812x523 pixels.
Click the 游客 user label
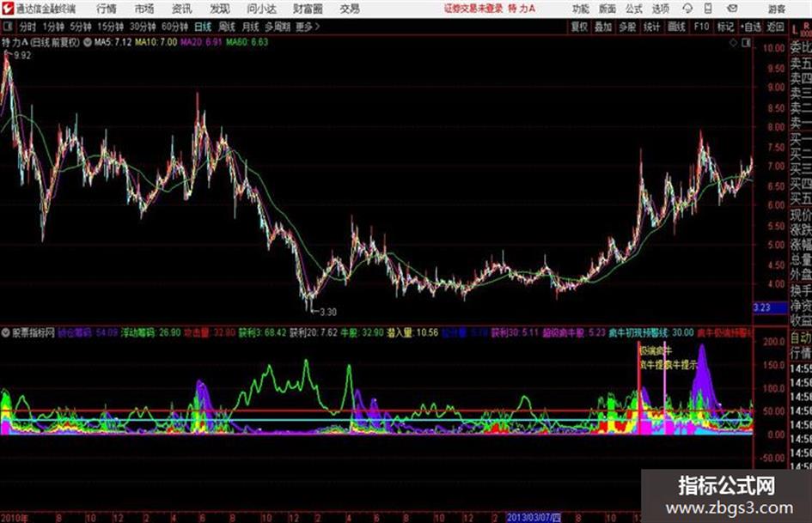point(777,9)
